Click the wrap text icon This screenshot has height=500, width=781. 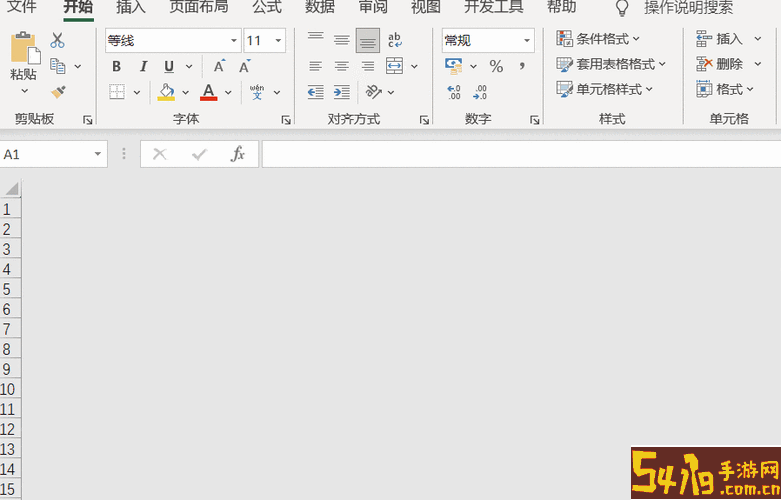pos(394,40)
